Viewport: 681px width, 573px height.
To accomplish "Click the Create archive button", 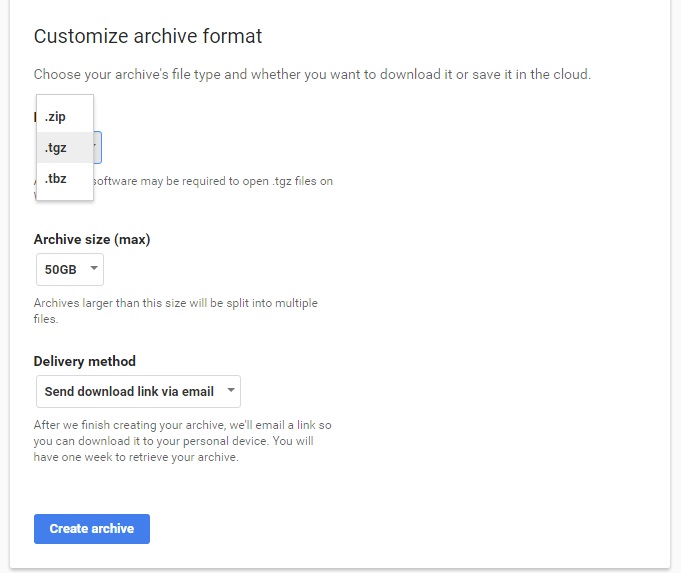I will tap(92, 529).
